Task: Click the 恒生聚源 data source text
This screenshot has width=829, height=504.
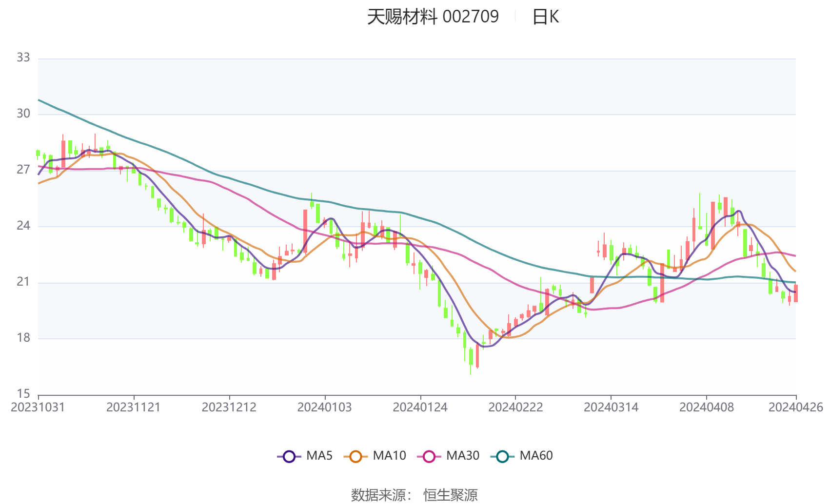Action: click(x=451, y=495)
